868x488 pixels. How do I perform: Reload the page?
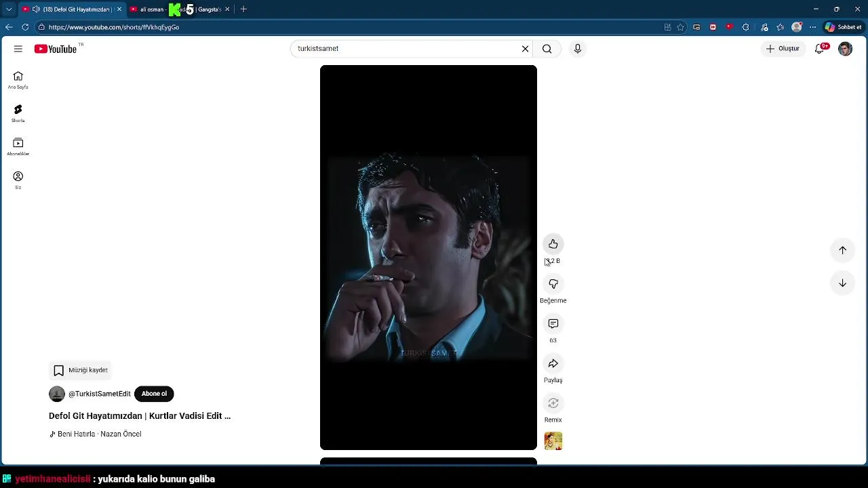(25, 27)
